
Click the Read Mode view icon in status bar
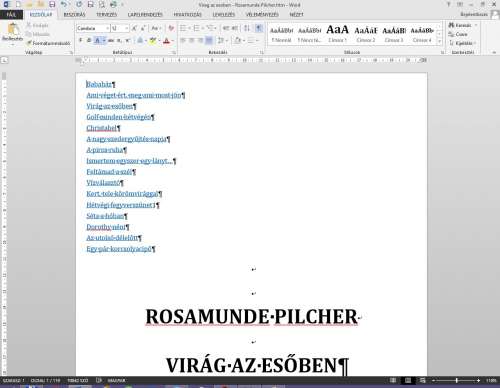pyautogui.click(x=393, y=380)
